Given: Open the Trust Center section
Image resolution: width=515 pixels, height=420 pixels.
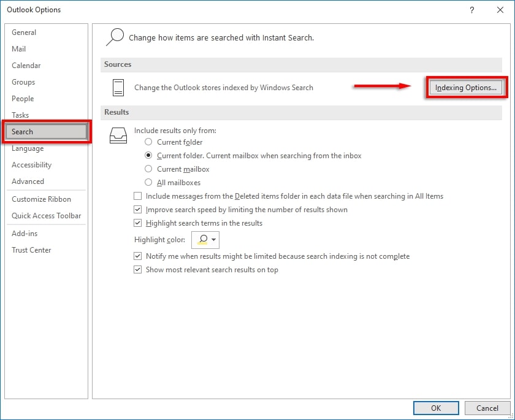Looking at the screenshot, I should [31, 250].
